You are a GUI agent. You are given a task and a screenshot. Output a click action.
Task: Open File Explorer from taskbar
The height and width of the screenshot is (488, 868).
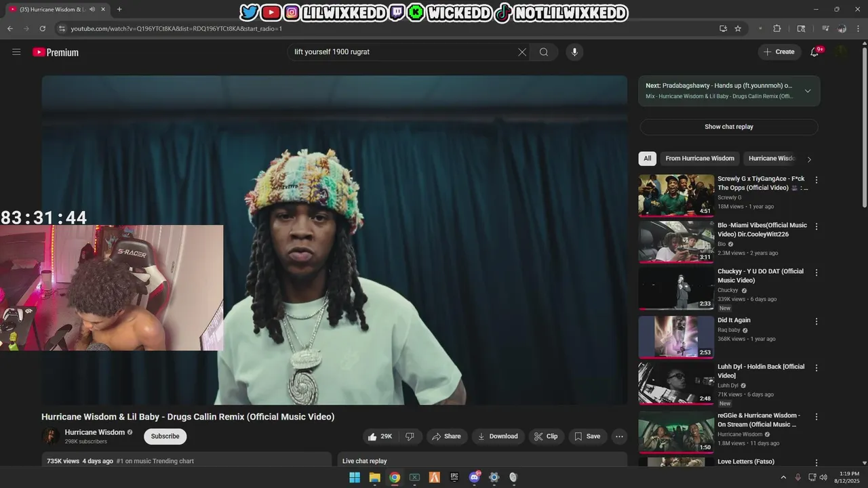tap(374, 477)
